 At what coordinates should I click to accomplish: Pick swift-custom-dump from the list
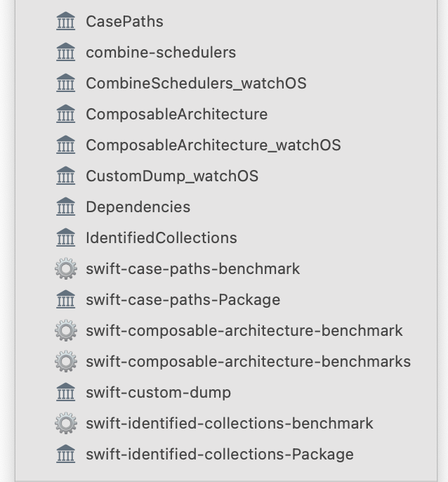click(226, 392)
